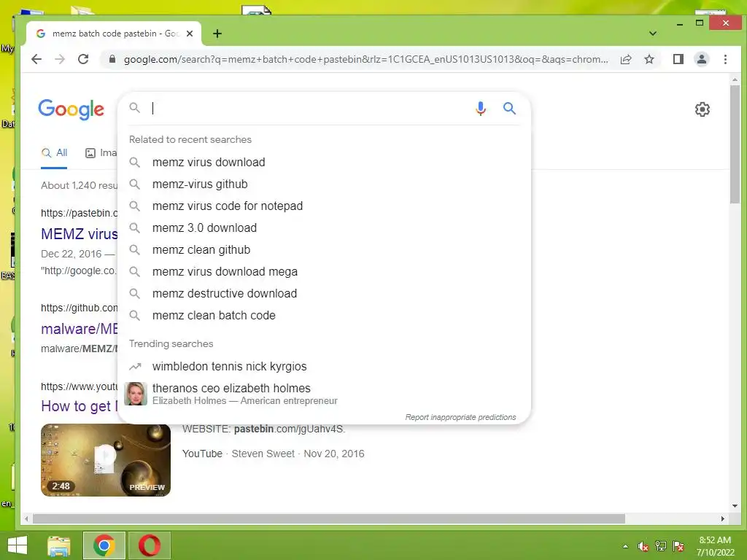The height and width of the screenshot is (560, 747).
Task: Open the malware/MEMZ github result
Action: (79, 329)
